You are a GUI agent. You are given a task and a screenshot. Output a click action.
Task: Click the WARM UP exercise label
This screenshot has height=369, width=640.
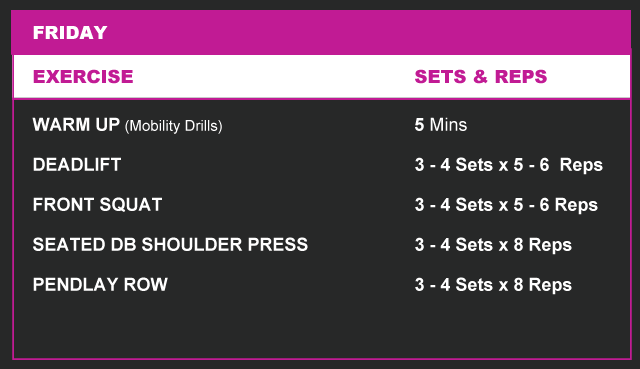coord(76,124)
